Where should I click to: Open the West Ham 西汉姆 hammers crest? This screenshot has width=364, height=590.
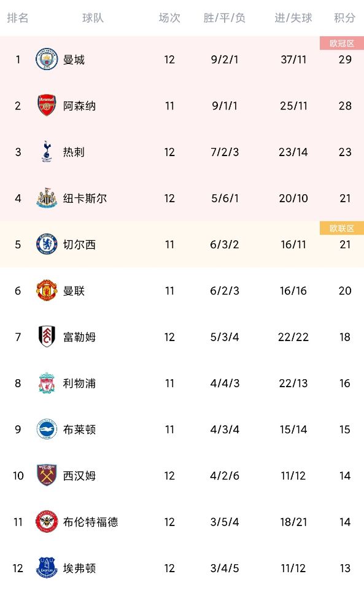pos(47,475)
